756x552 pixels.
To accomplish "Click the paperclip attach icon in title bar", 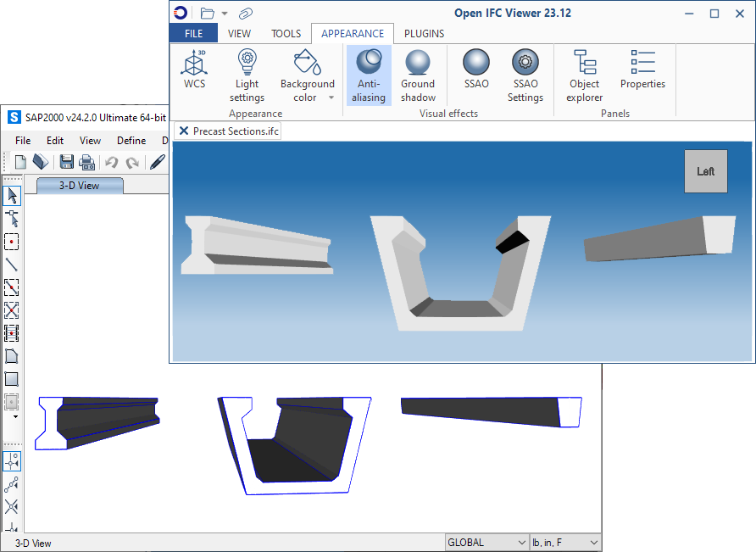I will tap(246, 14).
